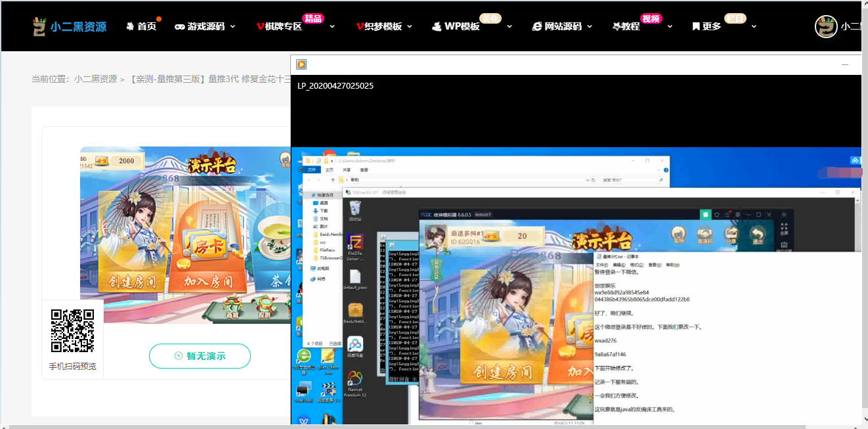Click the 暂无演示 demo button
This screenshot has width=868, height=429.
pos(200,356)
